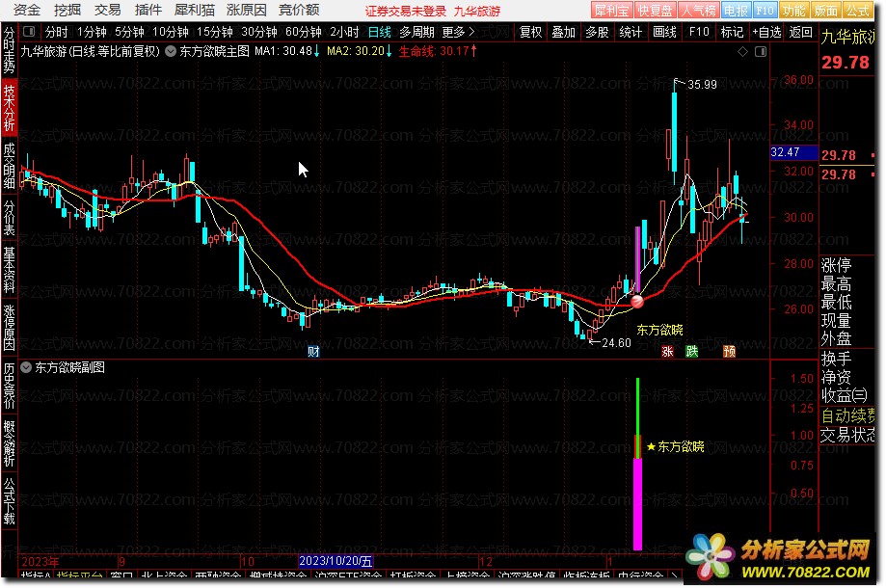Open the 插件 menu
This screenshot has width=886, height=588.
(x=148, y=10)
